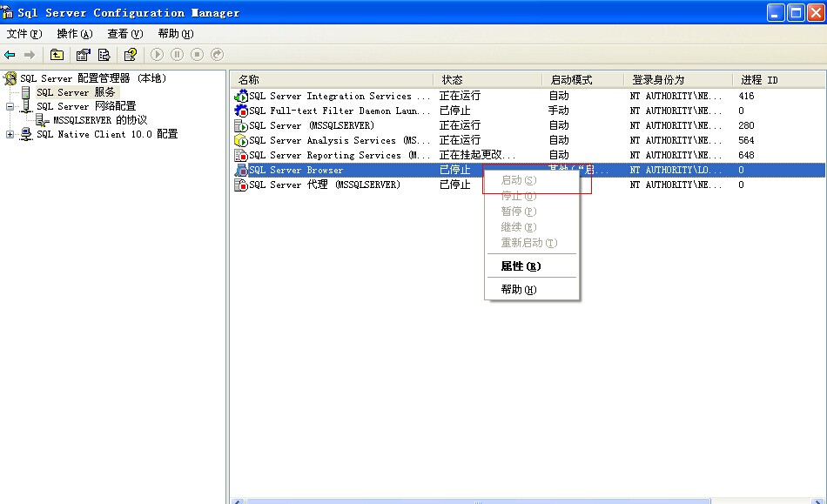
Task: Choose 继续(E) in the context menu
Action: tap(532, 227)
